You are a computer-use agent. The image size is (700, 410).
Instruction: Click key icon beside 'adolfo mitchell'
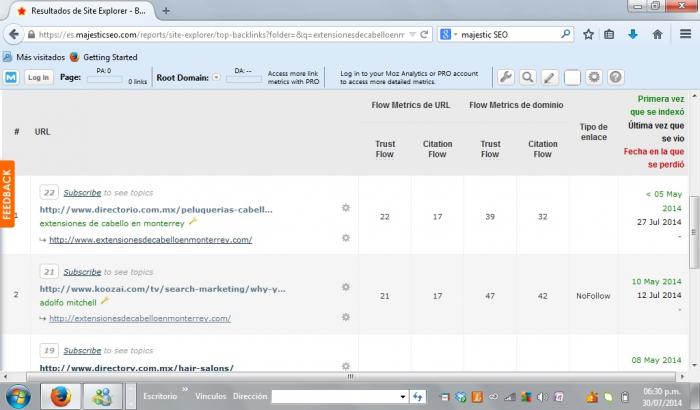(105, 301)
